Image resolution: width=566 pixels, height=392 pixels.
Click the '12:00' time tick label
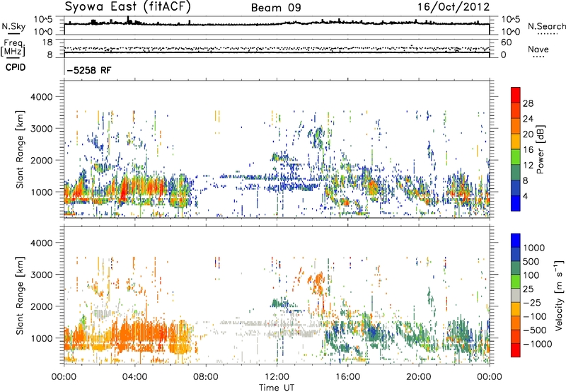coord(277,377)
